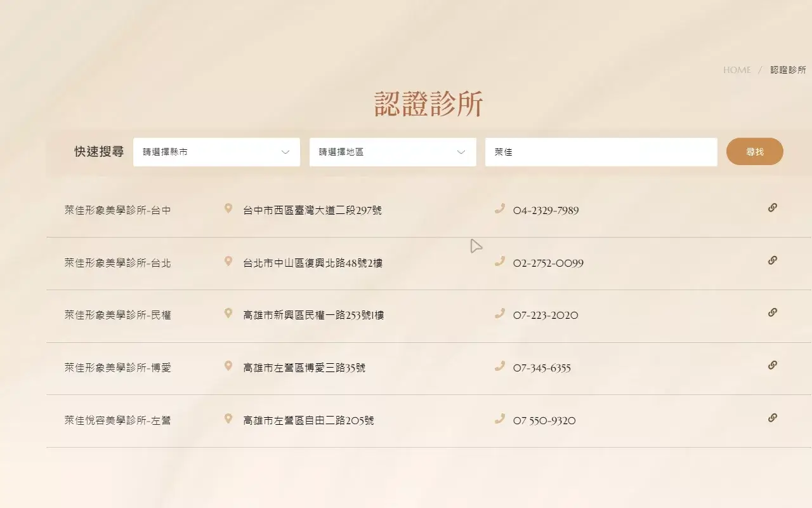
Task: Open the 請選擇地區 district dropdown
Action: pyautogui.click(x=393, y=152)
